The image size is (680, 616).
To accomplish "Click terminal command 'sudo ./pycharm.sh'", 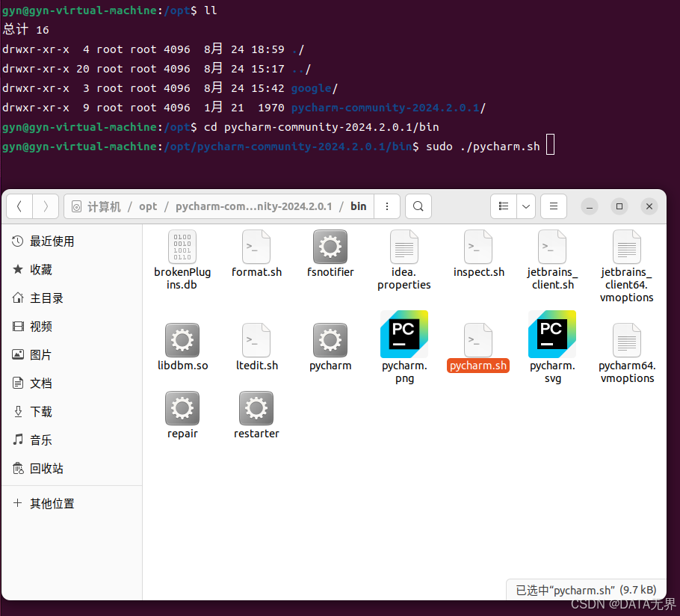I will (483, 147).
